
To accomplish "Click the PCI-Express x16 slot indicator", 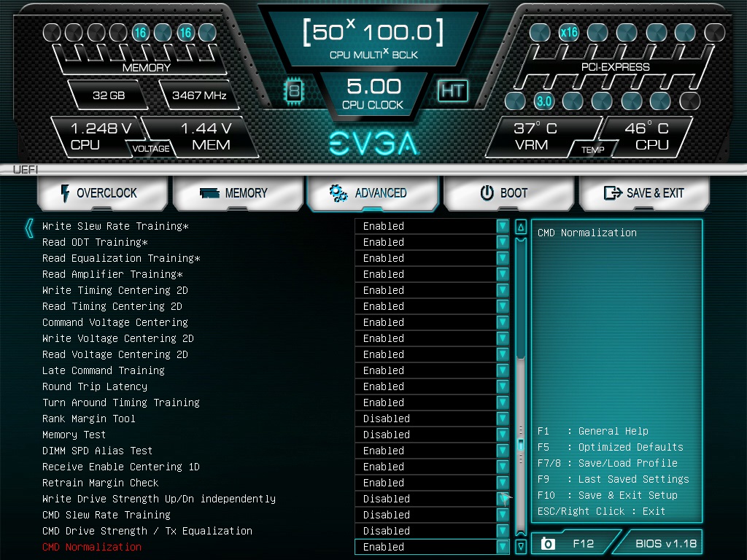I will [x=569, y=32].
